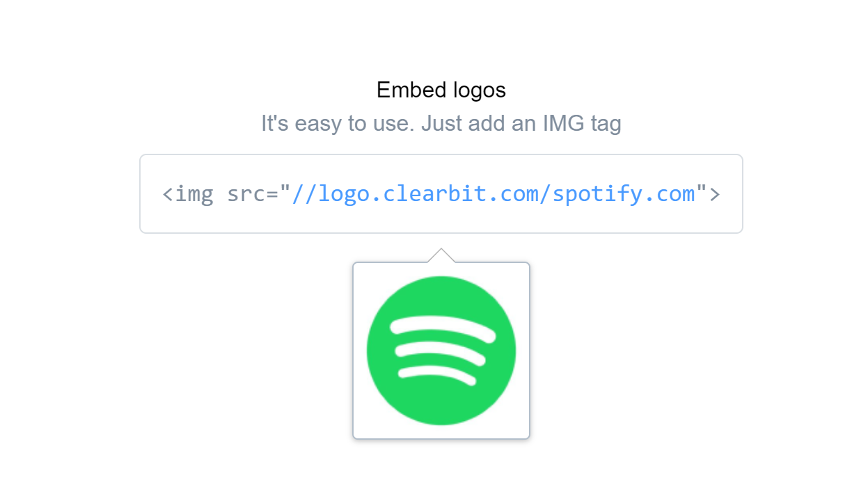
Task: Click the Embed logos heading
Action: (441, 90)
